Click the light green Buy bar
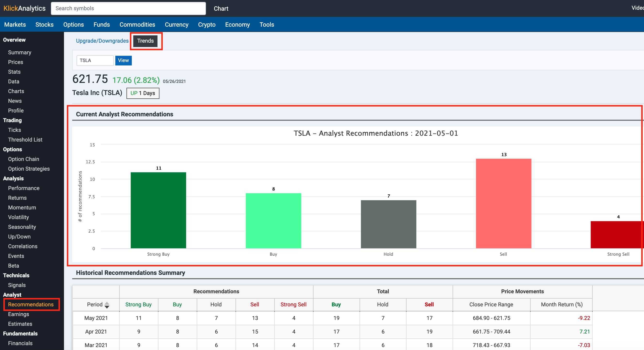This screenshot has height=350, width=644. coord(273,221)
